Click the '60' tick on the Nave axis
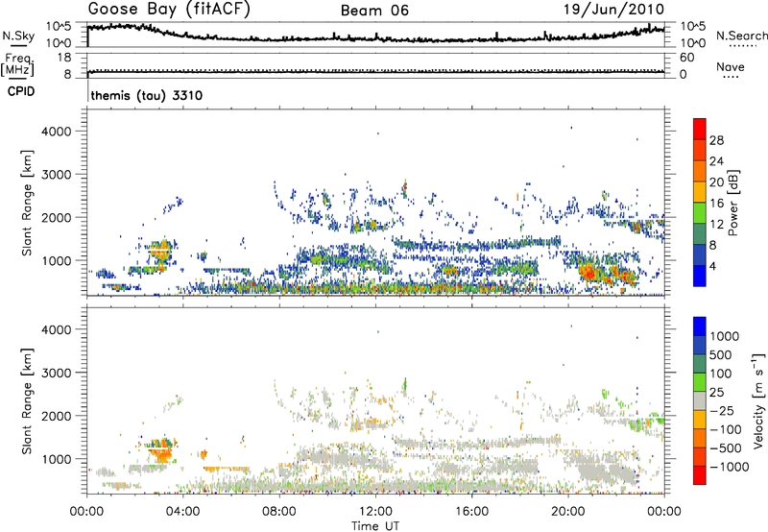This screenshot has height=532, width=768. pos(686,58)
